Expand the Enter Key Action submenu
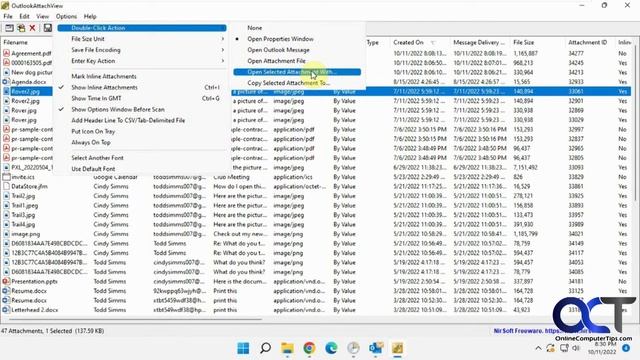This screenshot has height=360, width=640. 141,61
